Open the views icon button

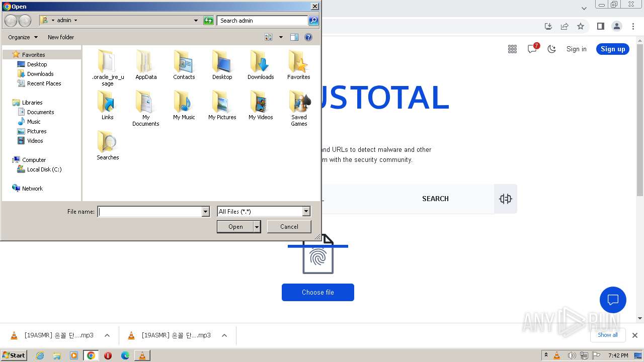pos(269,37)
